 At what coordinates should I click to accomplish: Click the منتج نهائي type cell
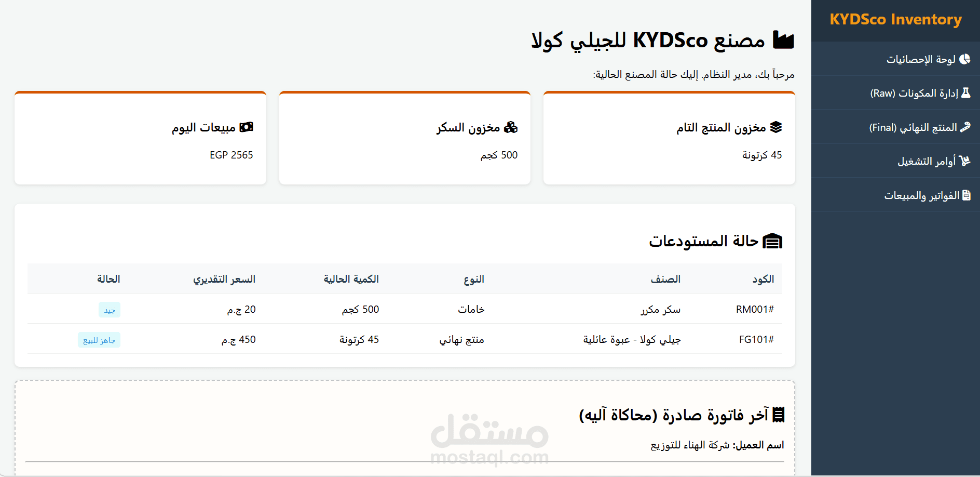point(461,339)
